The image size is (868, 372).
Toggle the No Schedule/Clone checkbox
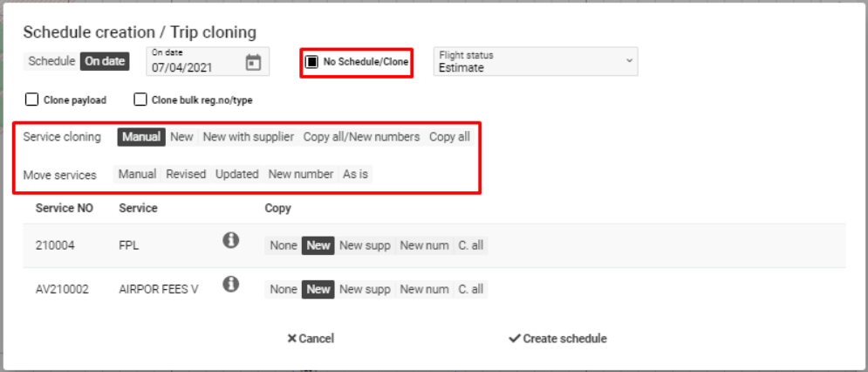tap(311, 62)
